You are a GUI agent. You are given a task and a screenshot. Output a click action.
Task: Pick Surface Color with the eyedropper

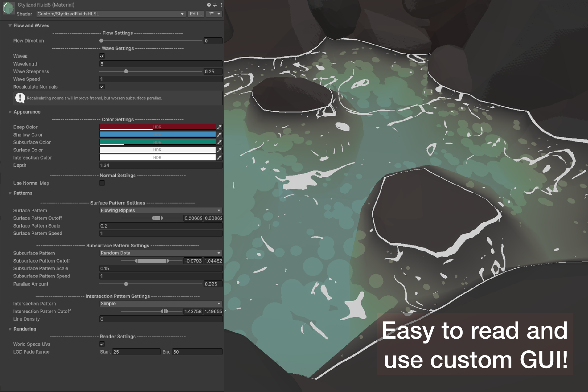tap(220, 150)
